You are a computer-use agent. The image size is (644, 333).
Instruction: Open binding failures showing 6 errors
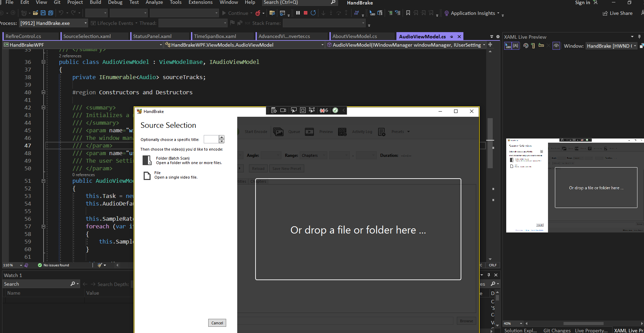(x=324, y=110)
